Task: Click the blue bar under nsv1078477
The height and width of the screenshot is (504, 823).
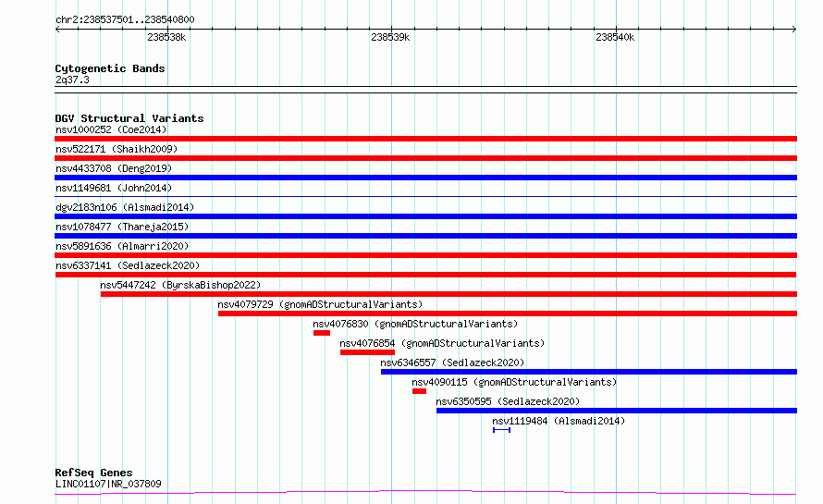Action: 425,236
